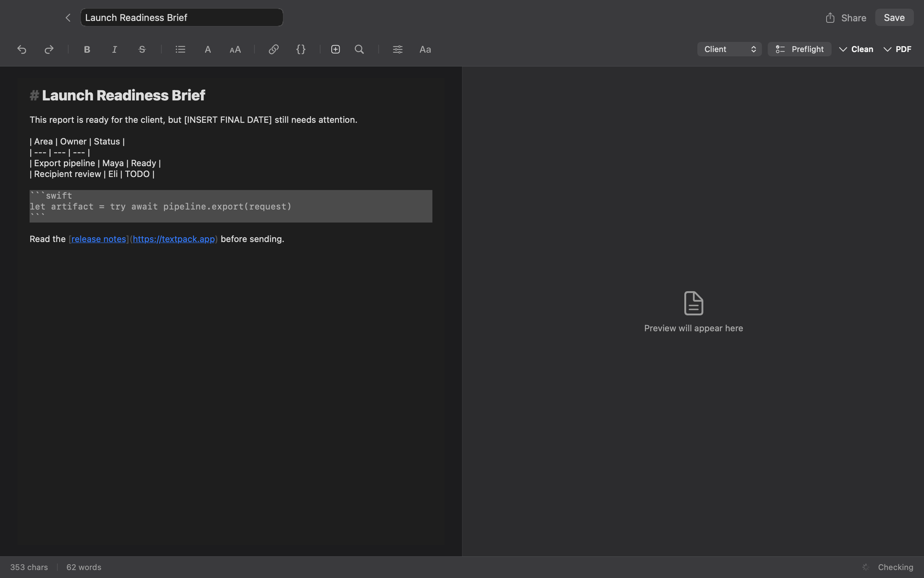The height and width of the screenshot is (578, 924).
Task: Open the release notes link
Action: coord(99,239)
